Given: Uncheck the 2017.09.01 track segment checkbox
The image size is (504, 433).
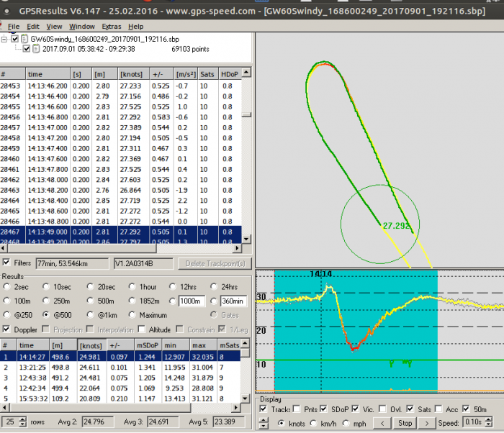Looking at the screenshot, I should click(x=27, y=49).
